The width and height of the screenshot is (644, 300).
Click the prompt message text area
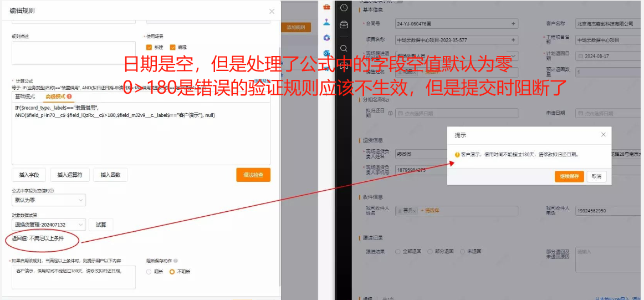tap(74, 277)
